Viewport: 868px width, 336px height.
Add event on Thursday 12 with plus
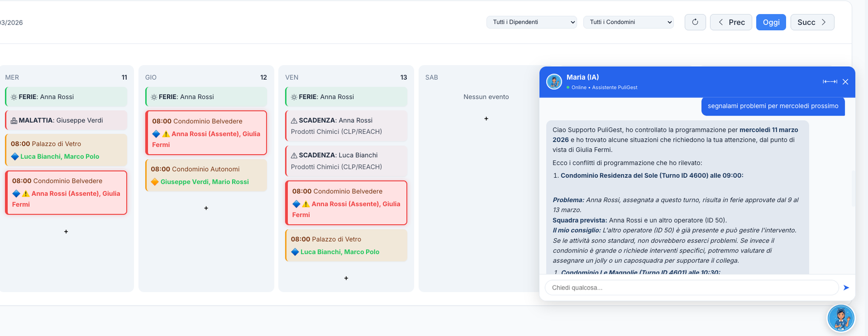click(206, 208)
